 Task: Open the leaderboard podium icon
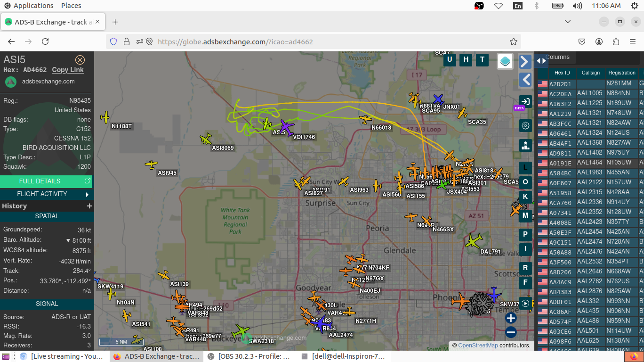coord(525,145)
